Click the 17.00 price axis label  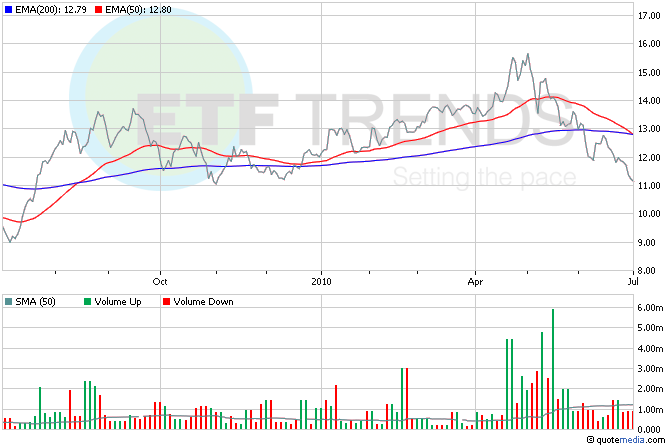coord(649,16)
